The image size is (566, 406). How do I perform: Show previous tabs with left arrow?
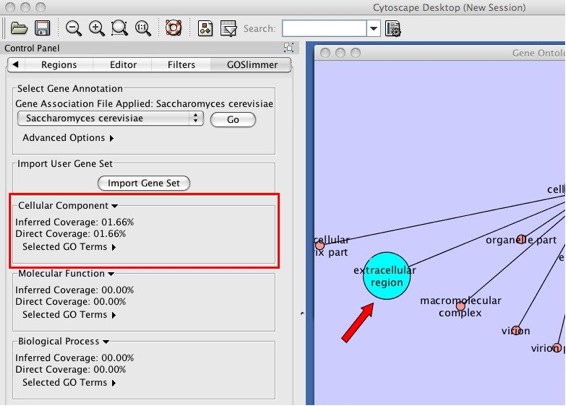click(x=16, y=65)
